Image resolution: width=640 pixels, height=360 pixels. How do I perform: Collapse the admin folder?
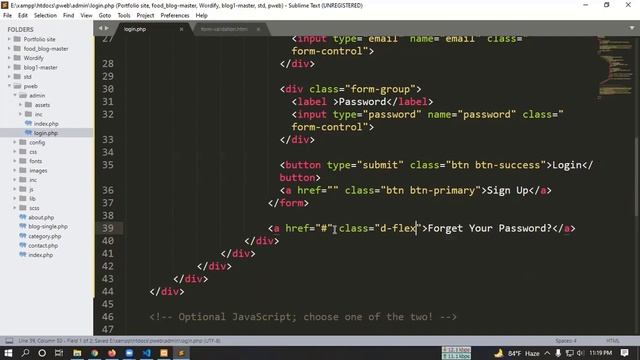click(15, 96)
